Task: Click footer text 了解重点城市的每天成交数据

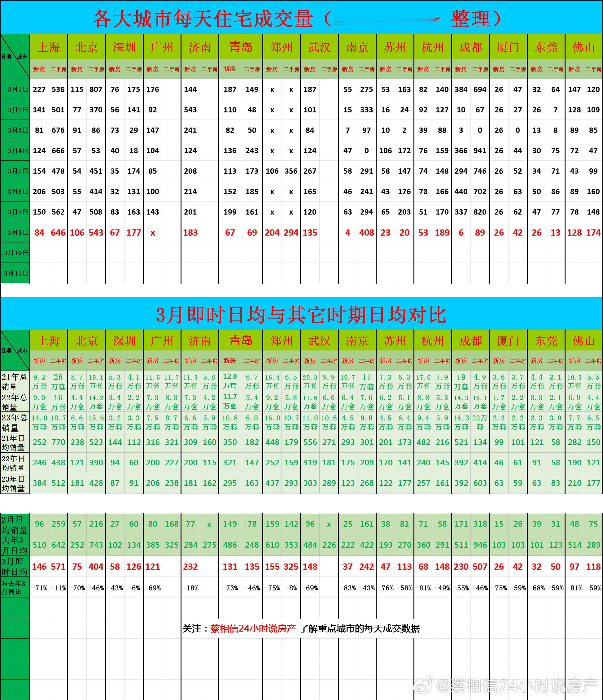Action: coord(360,628)
